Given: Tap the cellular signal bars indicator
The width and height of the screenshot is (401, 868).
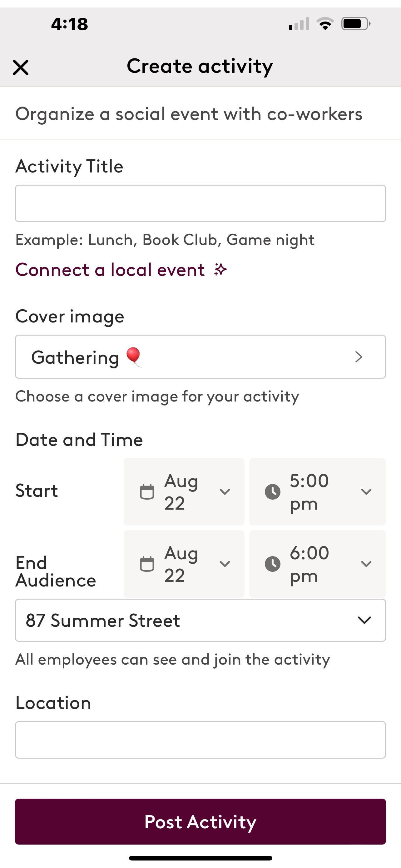Looking at the screenshot, I should (299, 24).
